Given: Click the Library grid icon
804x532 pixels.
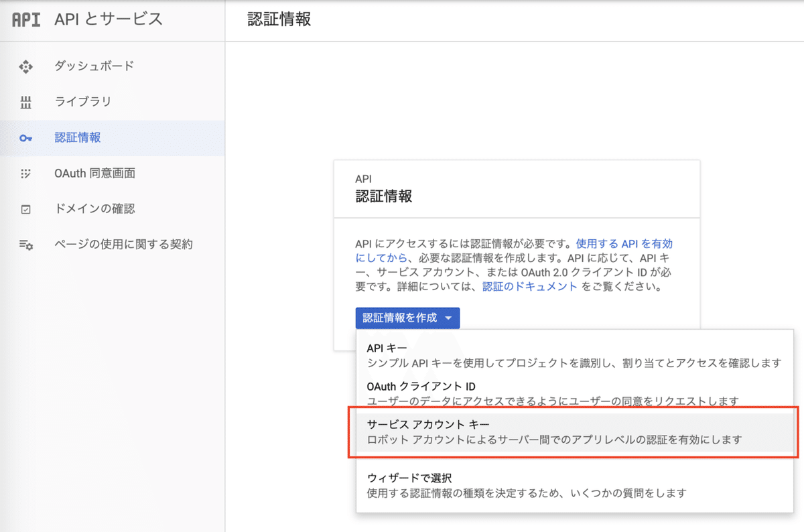Looking at the screenshot, I should tap(25, 102).
